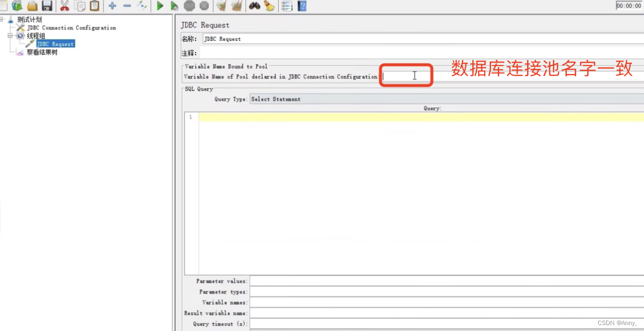
Task: Click the Cut scissors icon
Action: pyautogui.click(x=65, y=6)
